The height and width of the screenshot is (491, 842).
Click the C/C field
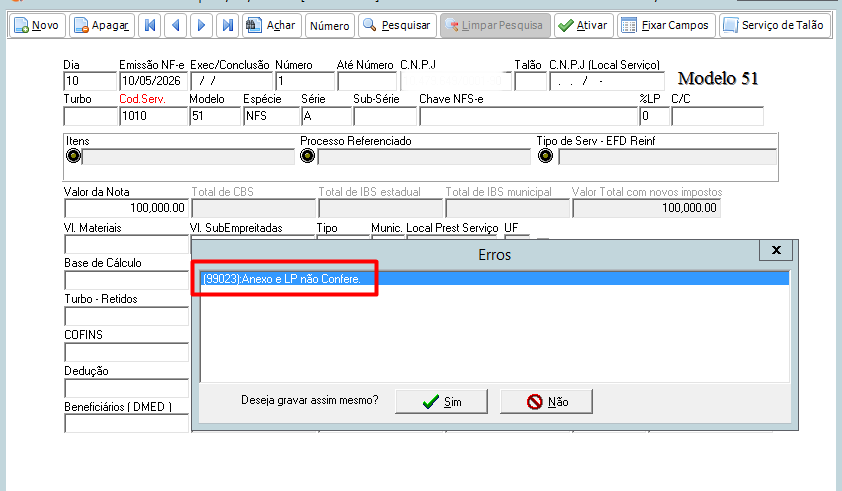[x=717, y=116]
